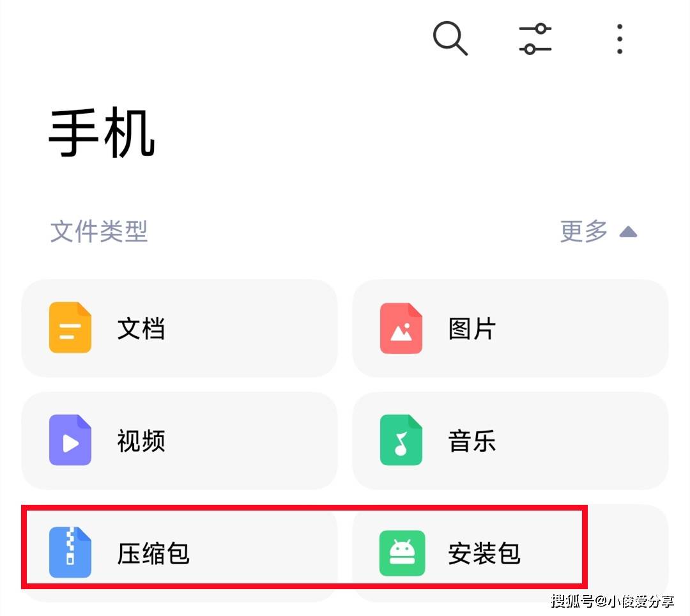
Task: Select the 音乐 category text
Action: [x=471, y=440]
